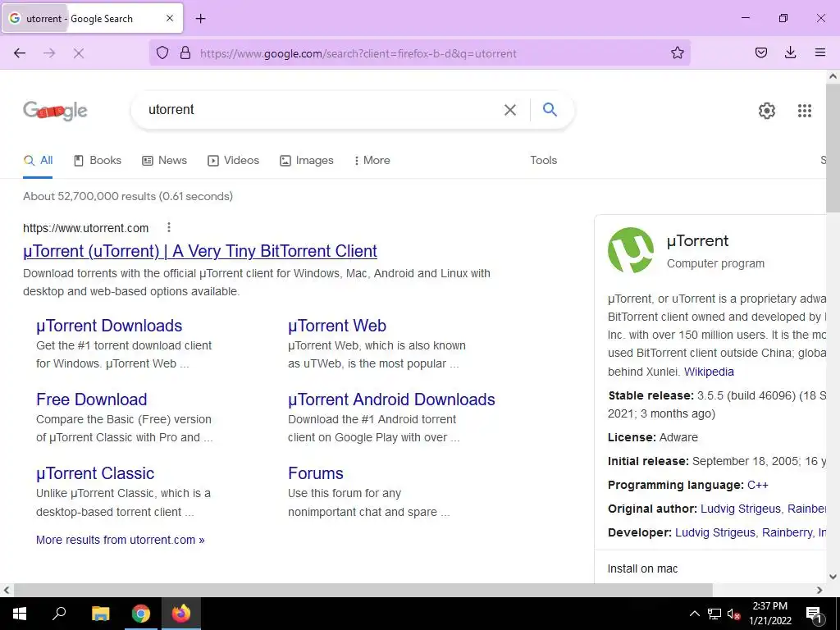The width and height of the screenshot is (840, 630).
Task: Launch Google Chrome from the taskbar
Action: tap(141, 614)
